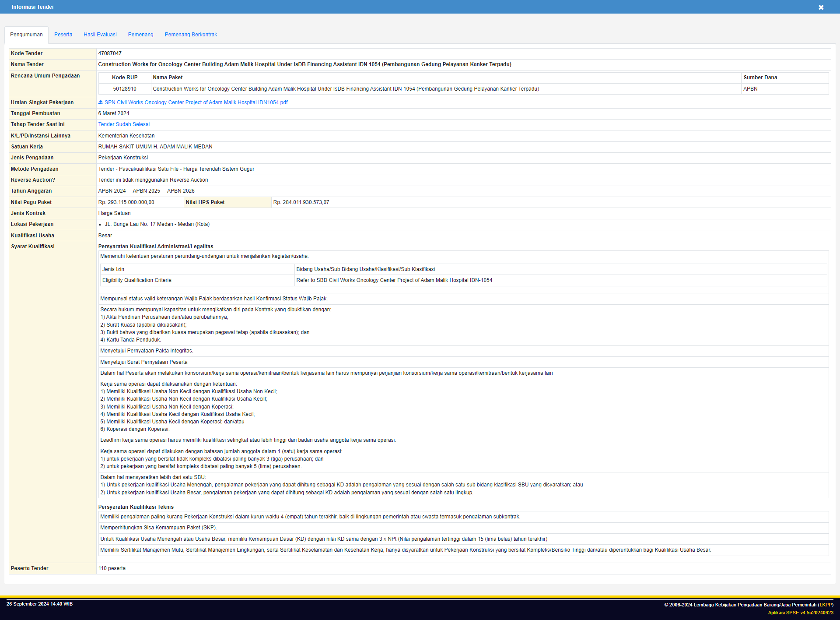Click the Informasi Tender header title
Image resolution: width=840 pixels, height=620 pixels.
pos(33,7)
